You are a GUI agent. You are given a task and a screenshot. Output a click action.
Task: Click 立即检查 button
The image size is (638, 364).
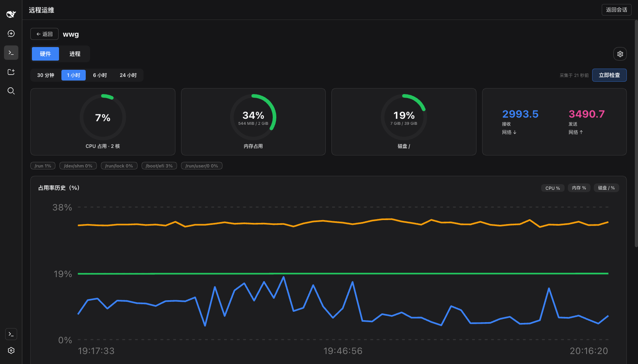609,75
